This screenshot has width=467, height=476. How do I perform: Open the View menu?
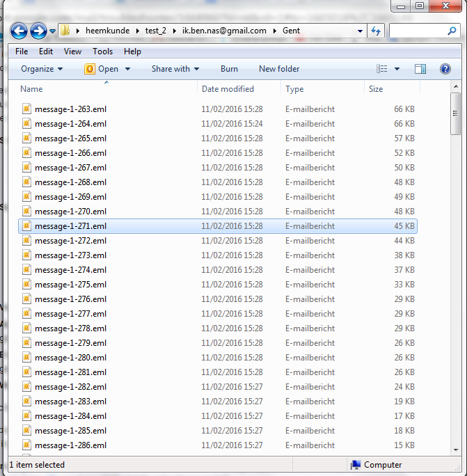pos(72,51)
